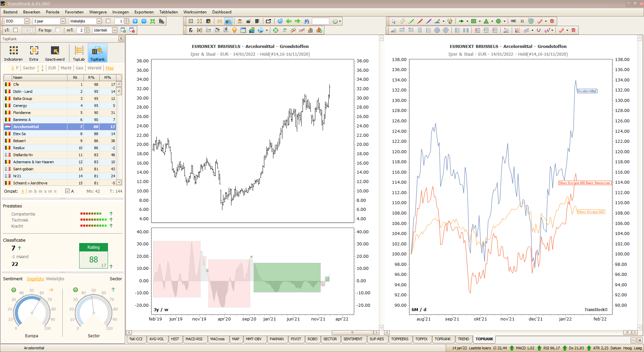Click the euro scale icon
Image resolution: width=644 pixels, height=352 pixels.
tap(226, 30)
